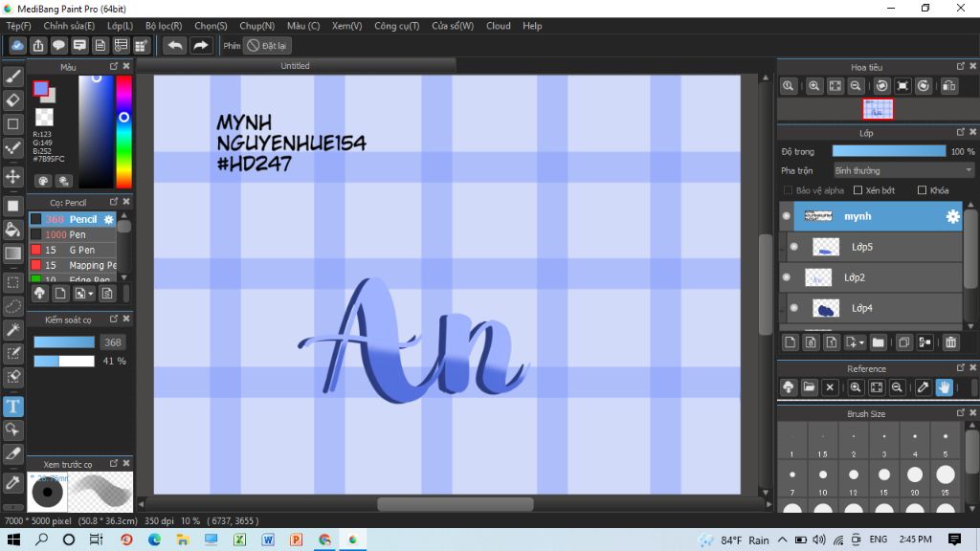Screen dimensions: 980x551
Task: Hide the mynh layer
Action: (x=787, y=216)
